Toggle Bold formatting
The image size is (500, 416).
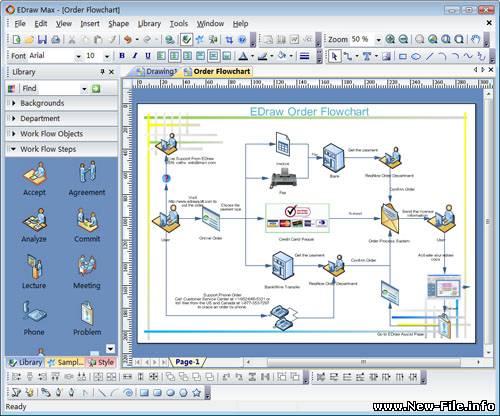[122, 56]
